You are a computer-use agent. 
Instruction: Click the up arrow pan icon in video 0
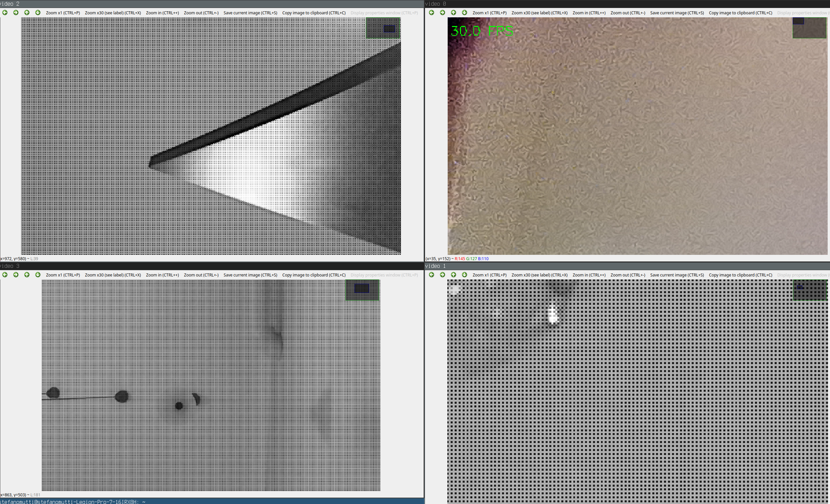[453, 12]
